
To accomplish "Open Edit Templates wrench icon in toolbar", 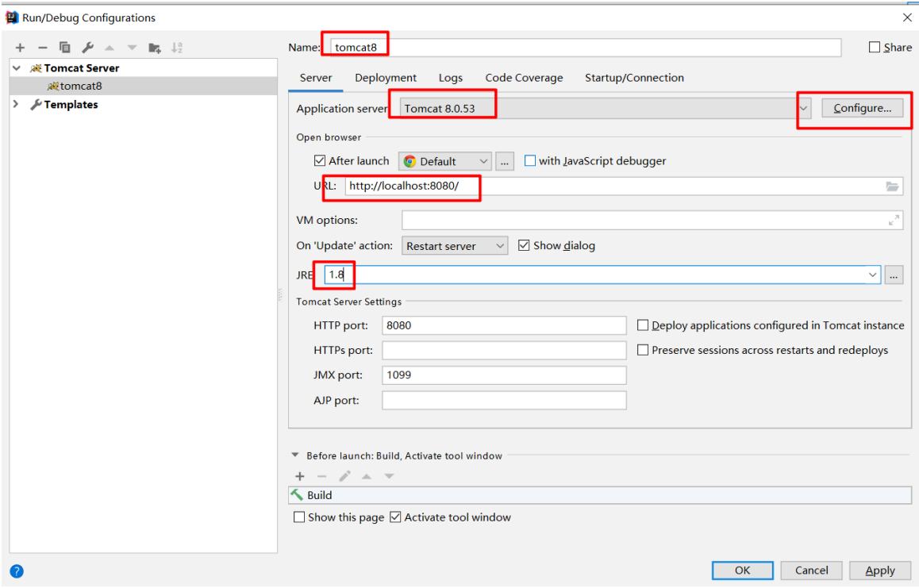I will [x=87, y=48].
